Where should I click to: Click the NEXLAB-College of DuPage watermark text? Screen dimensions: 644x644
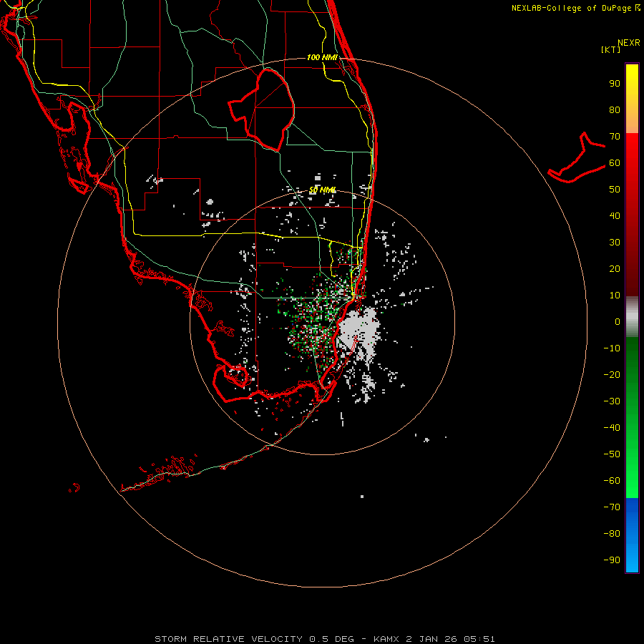pyautogui.click(x=575, y=8)
